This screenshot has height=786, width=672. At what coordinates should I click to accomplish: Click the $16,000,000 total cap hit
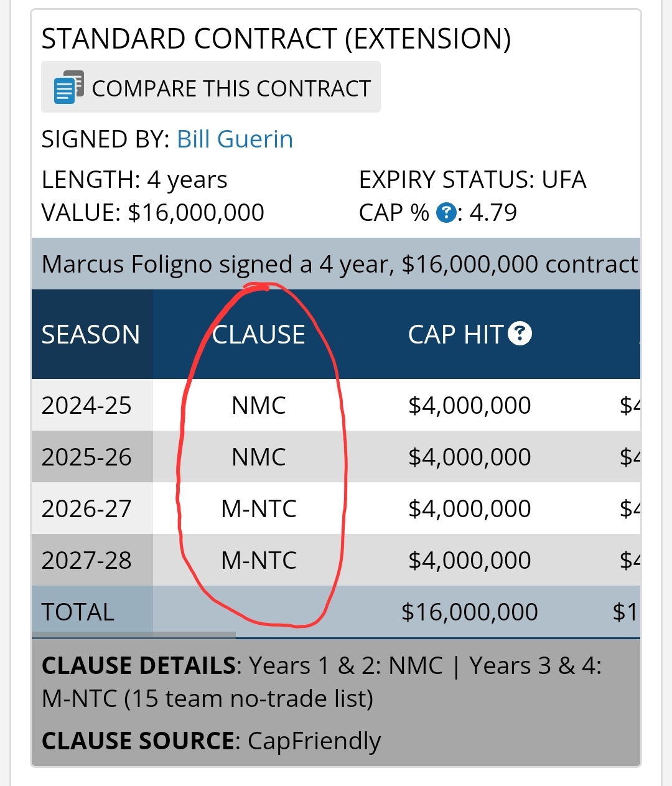470,612
